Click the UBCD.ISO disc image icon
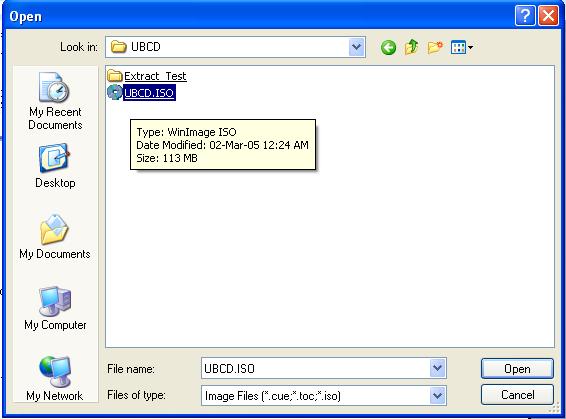 pyautogui.click(x=115, y=92)
